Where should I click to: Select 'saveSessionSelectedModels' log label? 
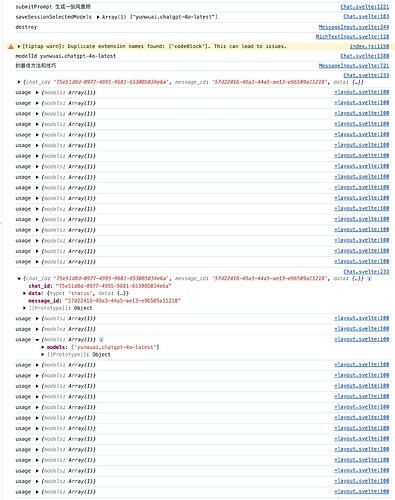[x=53, y=17]
